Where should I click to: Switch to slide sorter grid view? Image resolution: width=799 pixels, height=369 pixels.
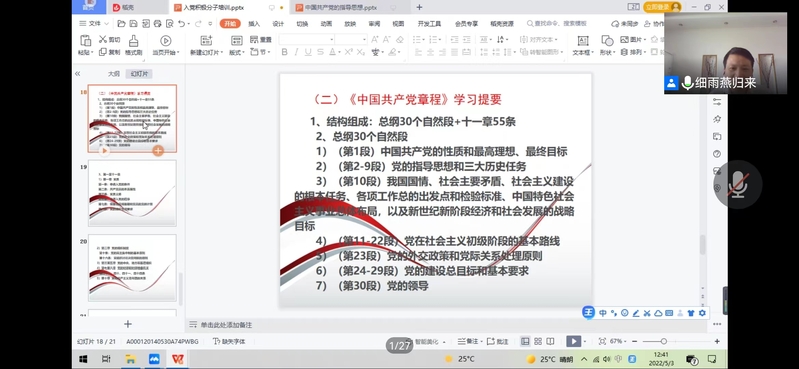(538, 341)
